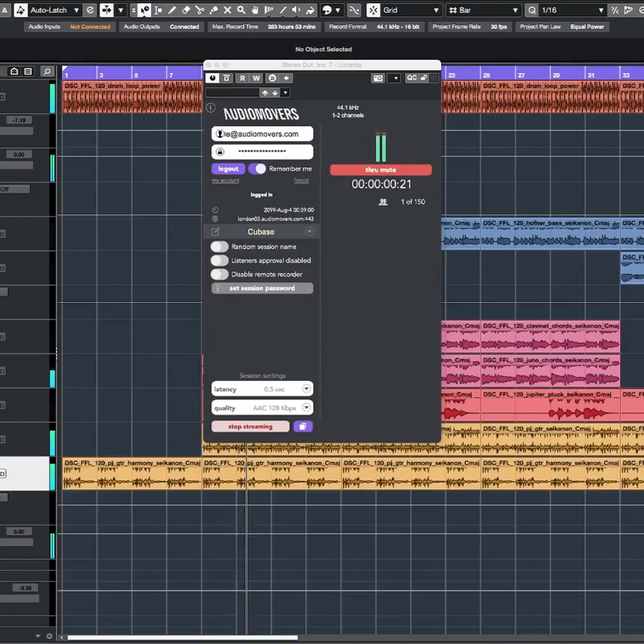Viewport: 644px width, 644px height.
Task: Select the Draw pencil tool
Action: coord(172,10)
